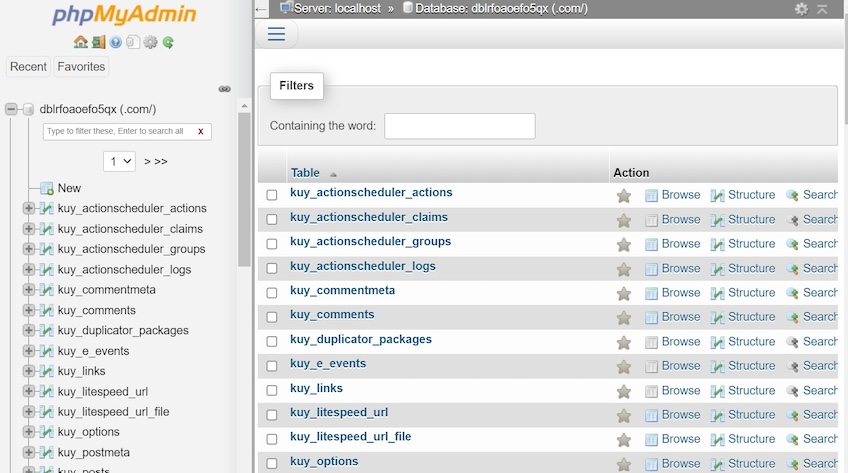Click table icon of kuy_options in sidebar
The height and width of the screenshot is (473, 848).
(47, 432)
